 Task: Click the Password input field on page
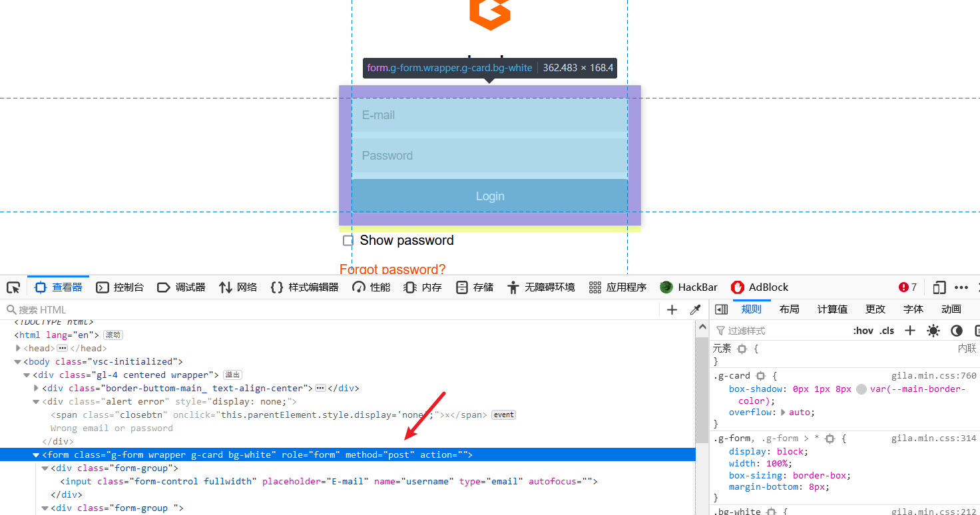[x=490, y=156]
